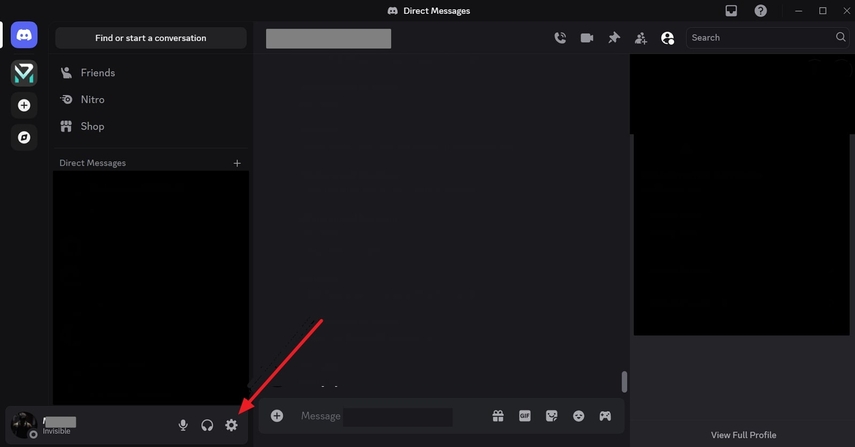Viewport: 855px width, 447px height.
Task: Click the redacted conversation name in header
Action: (x=328, y=39)
